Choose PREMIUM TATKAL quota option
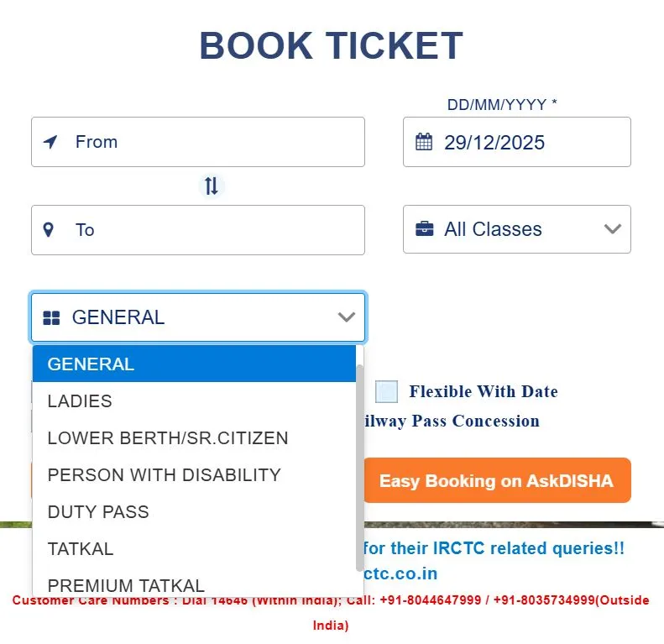 [x=126, y=584]
